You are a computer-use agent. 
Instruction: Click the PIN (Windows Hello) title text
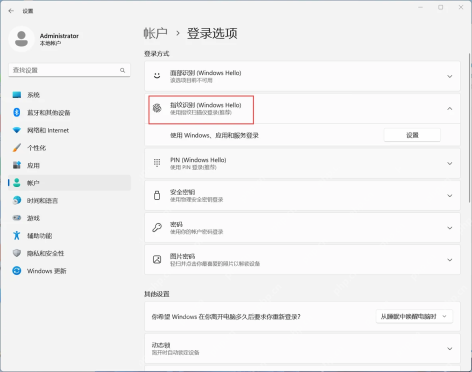coord(198,160)
